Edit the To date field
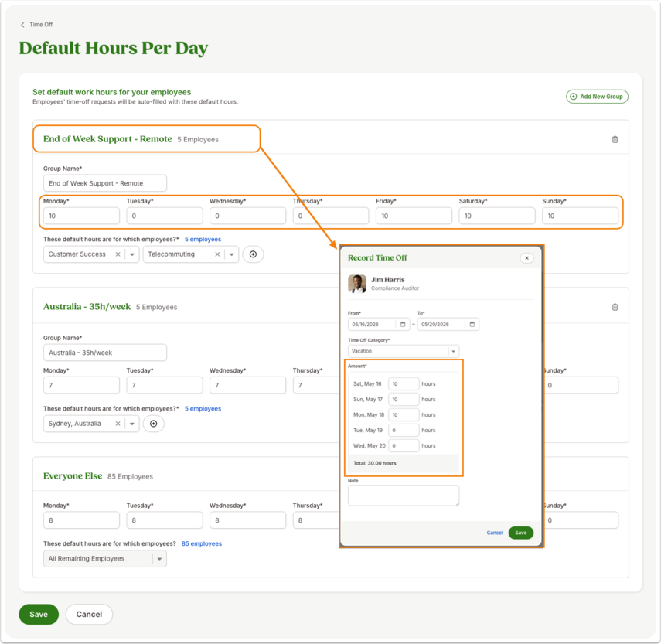Viewport: 661px width, 644px height. click(x=441, y=324)
